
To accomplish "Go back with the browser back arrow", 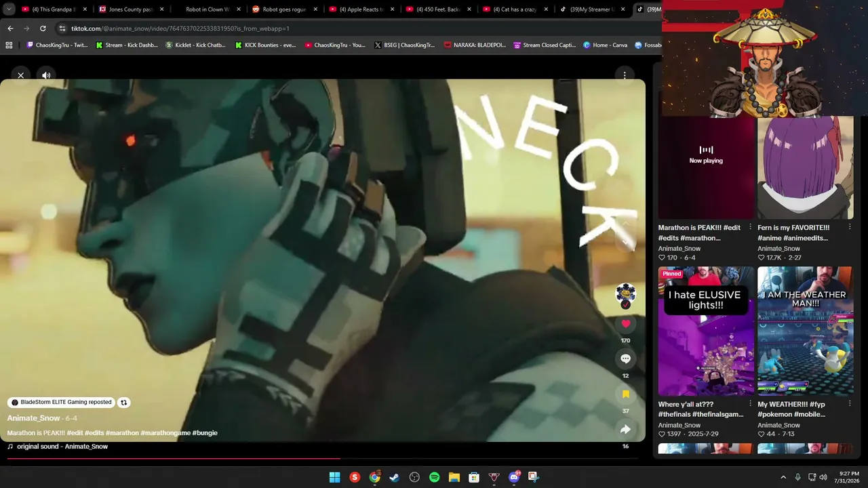I will (10, 28).
